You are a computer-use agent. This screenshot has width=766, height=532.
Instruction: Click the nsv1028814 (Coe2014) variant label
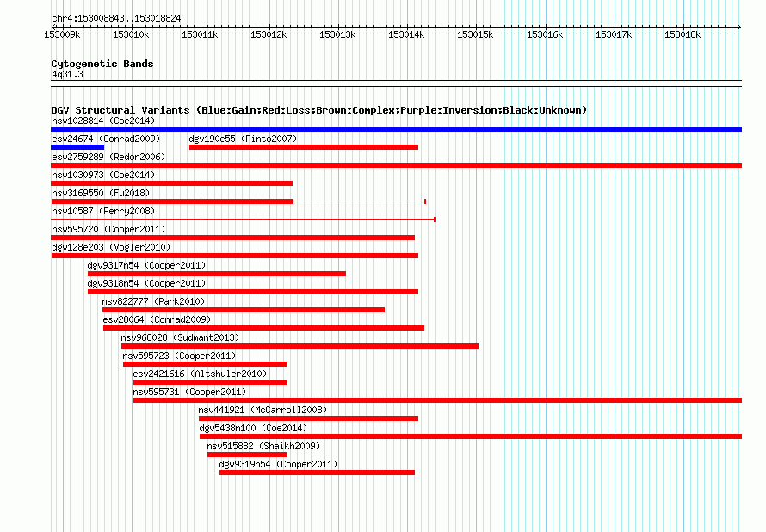(103, 121)
